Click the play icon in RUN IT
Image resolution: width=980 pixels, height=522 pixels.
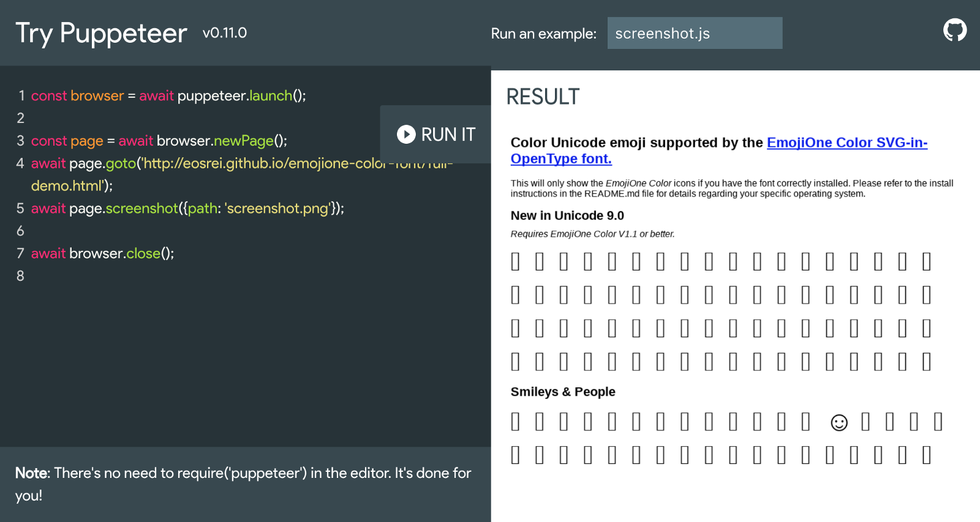point(406,135)
